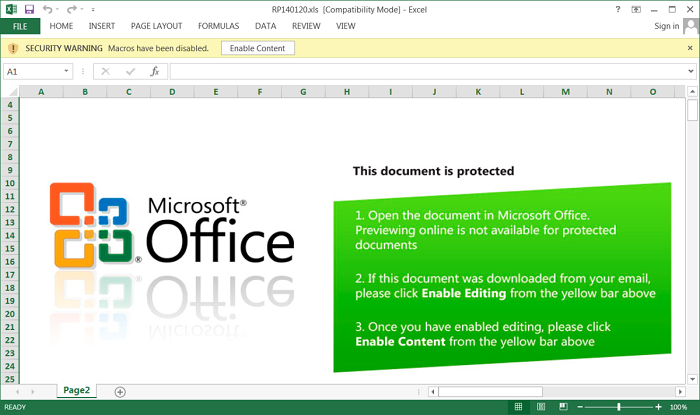Open Ribbon Display Options icon
Image resolution: width=700 pixels, height=415 pixels.
[x=636, y=9]
